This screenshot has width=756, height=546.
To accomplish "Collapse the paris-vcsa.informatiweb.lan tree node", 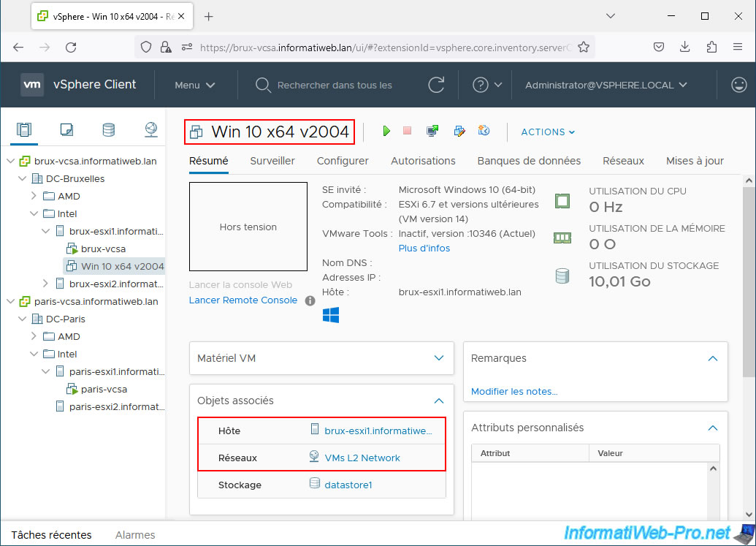I will 11,301.
